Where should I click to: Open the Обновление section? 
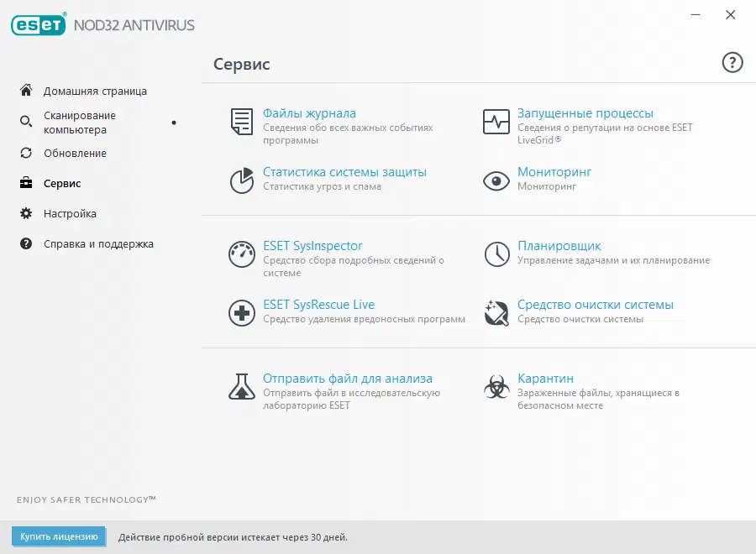click(76, 153)
